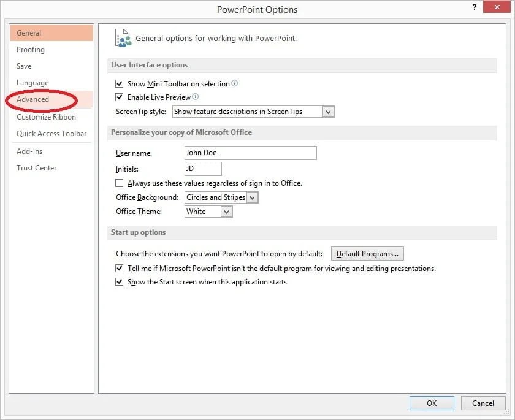This screenshot has width=515, height=420.
Task: Click the Cancel button
Action: (483, 403)
